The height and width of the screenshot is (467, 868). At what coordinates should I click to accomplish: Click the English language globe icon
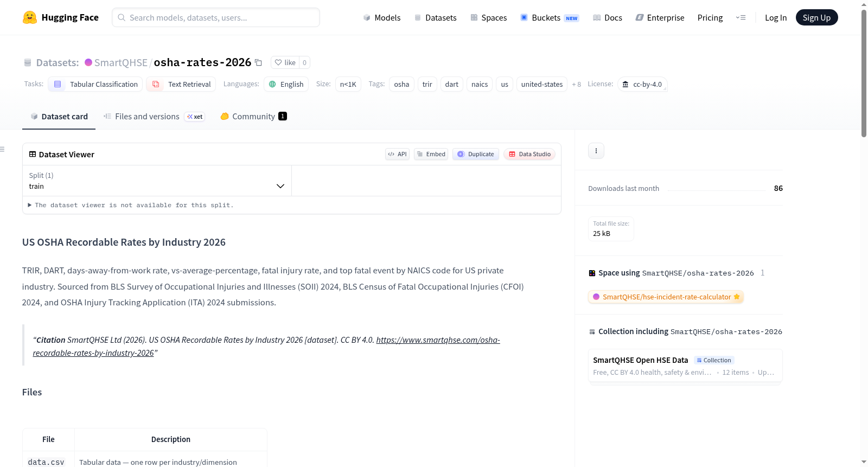coord(272,84)
